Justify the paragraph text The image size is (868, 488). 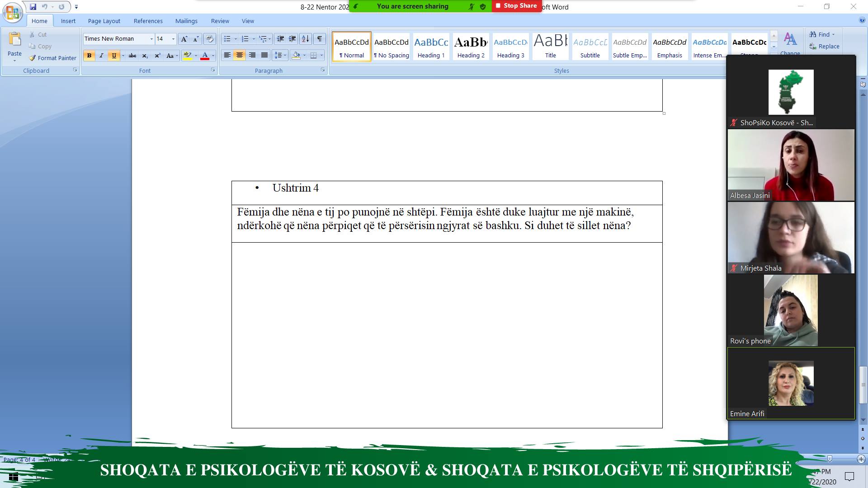click(264, 56)
